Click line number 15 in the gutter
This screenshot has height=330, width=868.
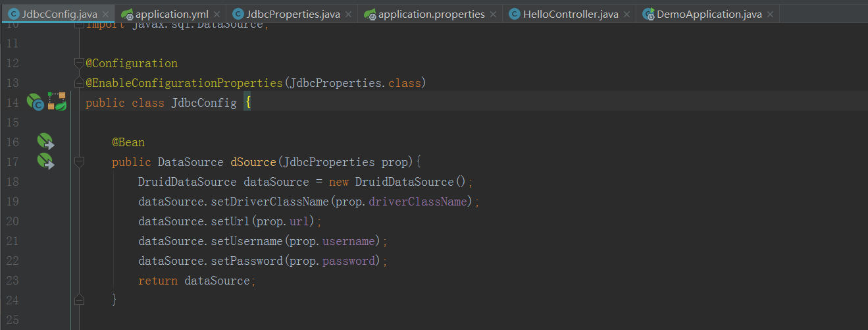click(13, 123)
